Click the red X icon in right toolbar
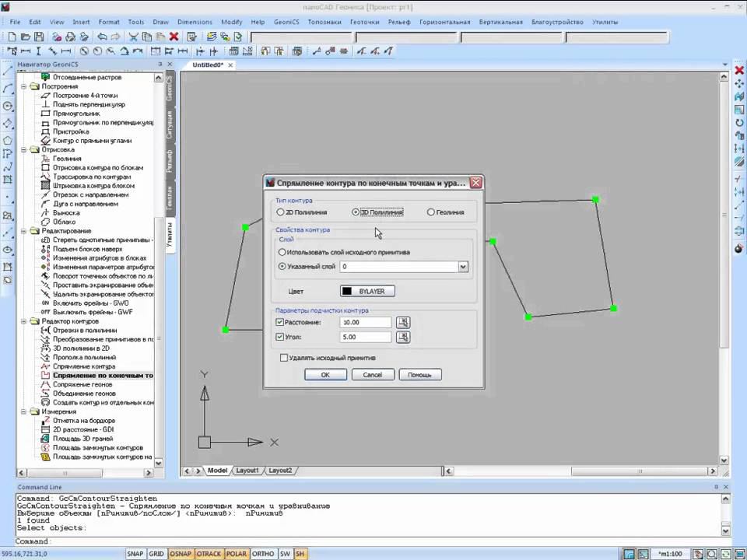Screen dimensions: 747x560 click(739, 71)
